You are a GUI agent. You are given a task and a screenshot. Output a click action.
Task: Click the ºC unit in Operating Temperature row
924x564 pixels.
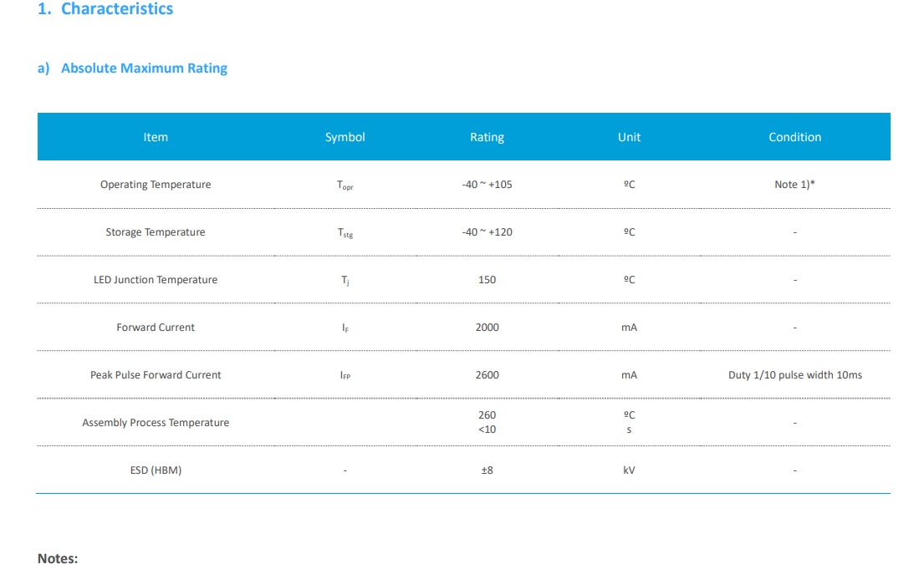click(629, 185)
